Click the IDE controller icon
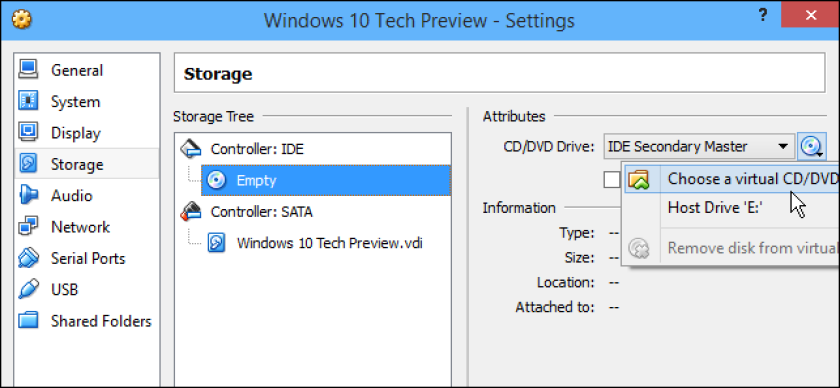Image resolution: width=840 pixels, height=388 pixels. coord(191,148)
